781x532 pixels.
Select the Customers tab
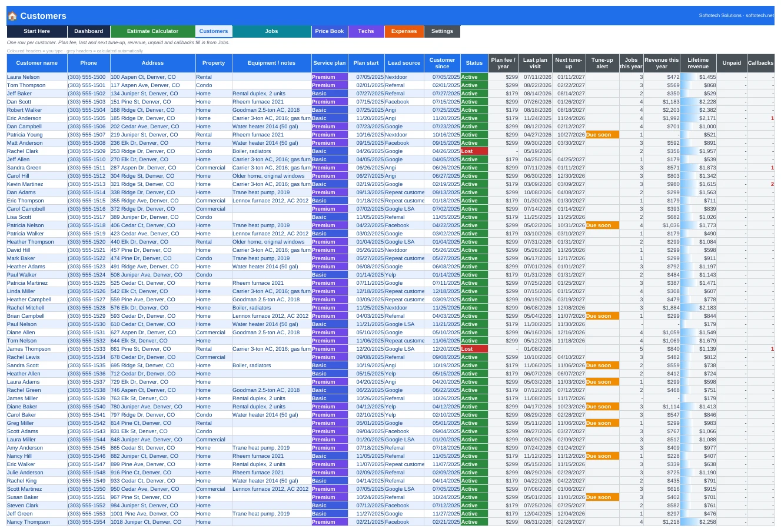pyautogui.click(x=214, y=31)
